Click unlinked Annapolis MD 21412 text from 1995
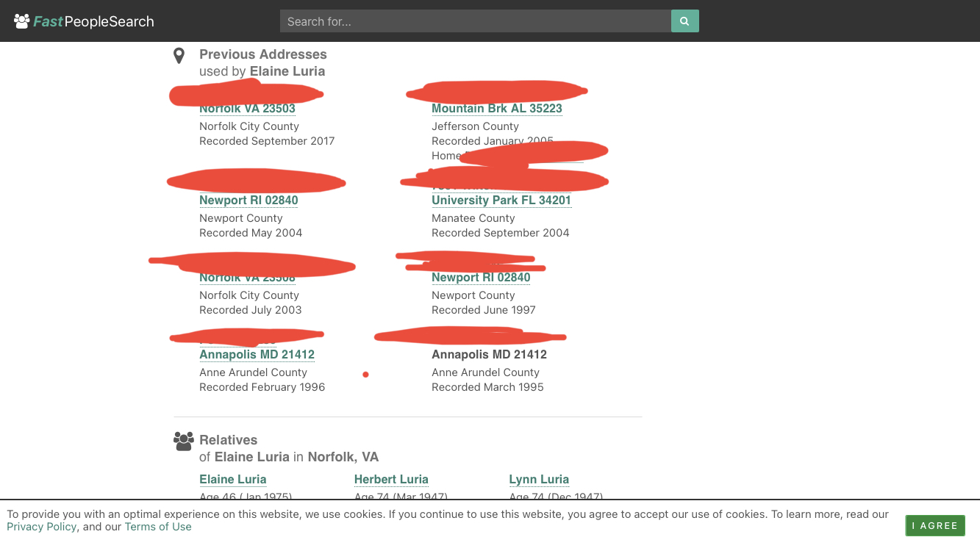The height and width of the screenshot is (537, 980). click(x=489, y=355)
